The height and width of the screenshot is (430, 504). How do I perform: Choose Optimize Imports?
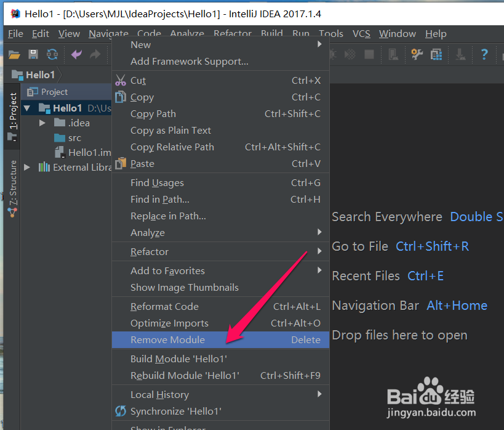pos(220,323)
